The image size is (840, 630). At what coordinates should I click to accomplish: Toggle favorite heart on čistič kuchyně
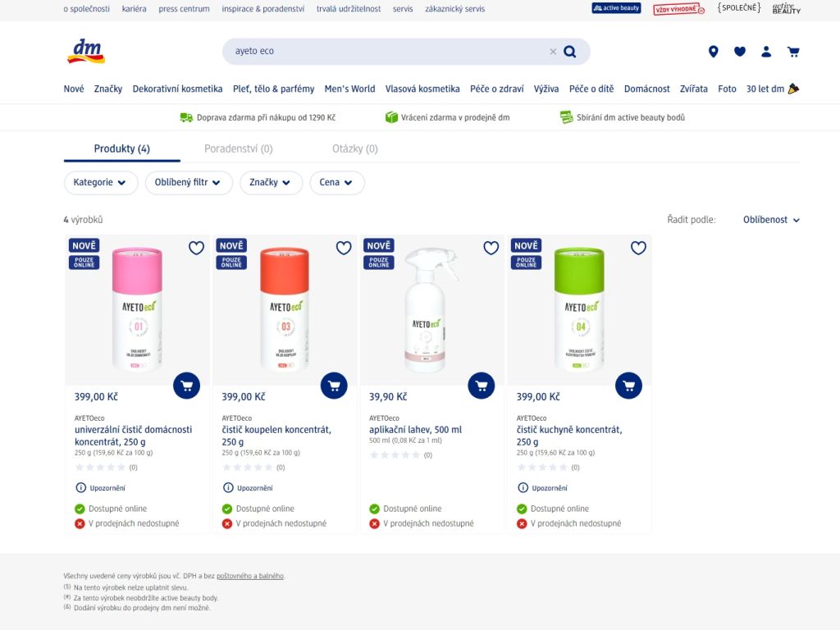pyautogui.click(x=638, y=248)
